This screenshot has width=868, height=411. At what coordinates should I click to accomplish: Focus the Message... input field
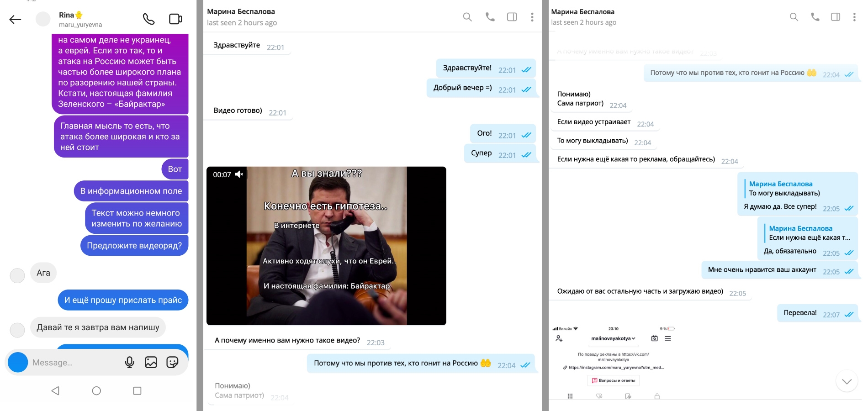point(73,363)
